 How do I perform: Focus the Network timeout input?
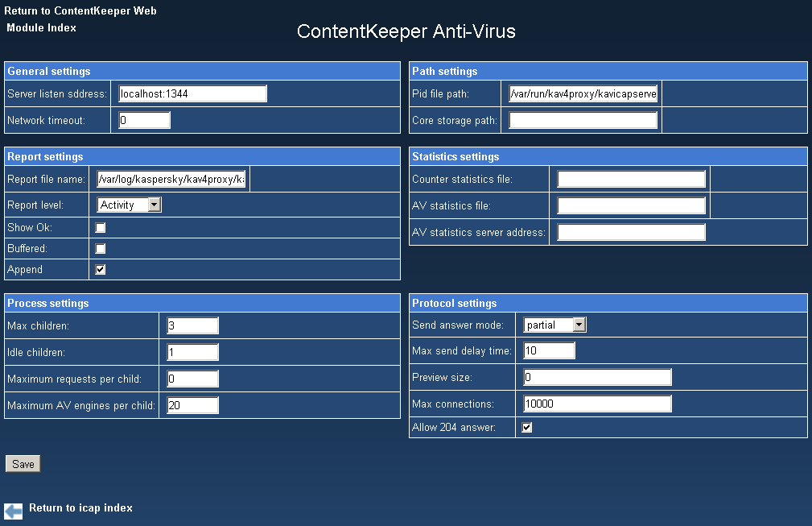click(x=145, y=120)
